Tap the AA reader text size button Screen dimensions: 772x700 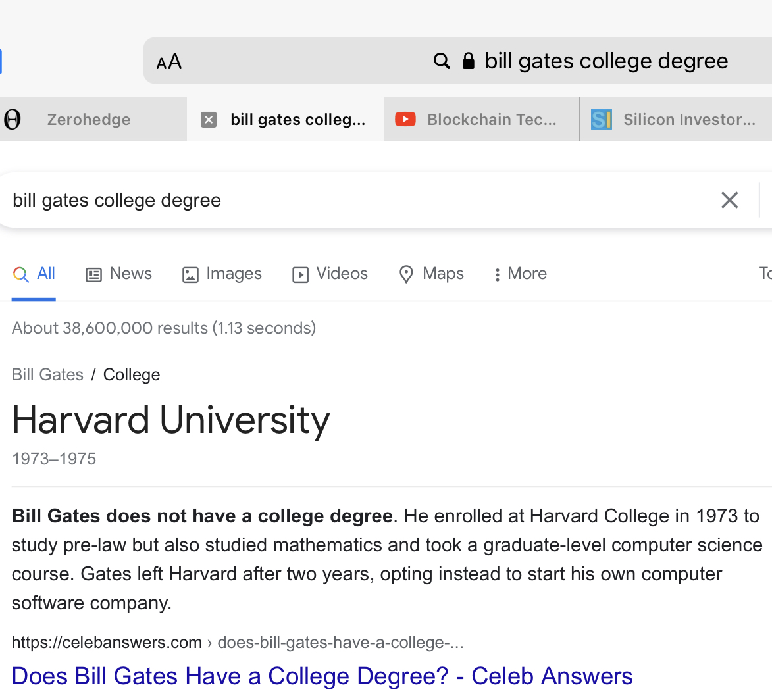point(169,62)
